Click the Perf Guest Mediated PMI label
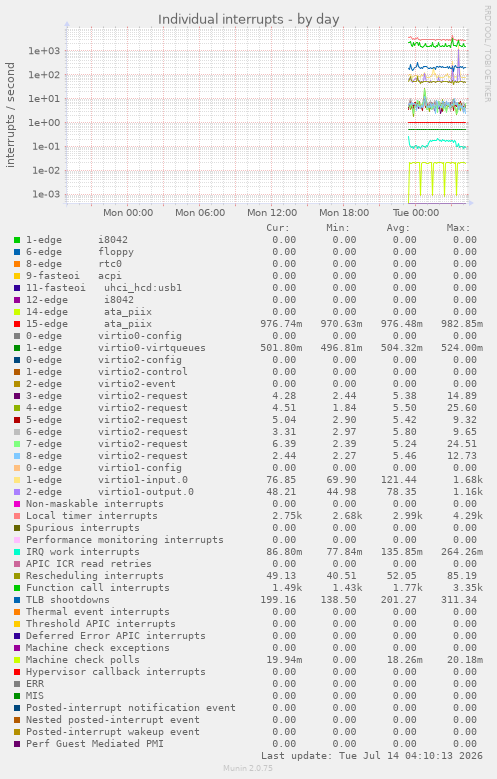 click(94, 744)
